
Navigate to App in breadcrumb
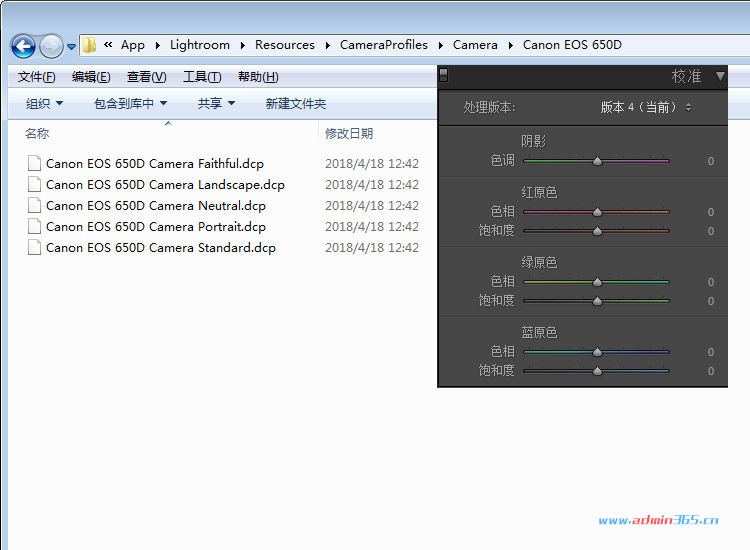pos(132,45)
